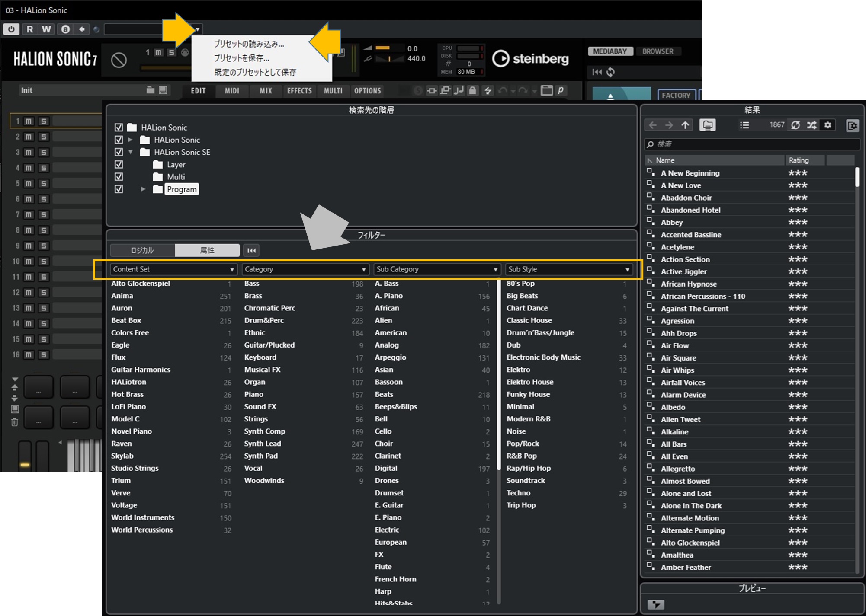Switch filter to ロジカル mode
The image size is (866, 616).
[142, 250]
